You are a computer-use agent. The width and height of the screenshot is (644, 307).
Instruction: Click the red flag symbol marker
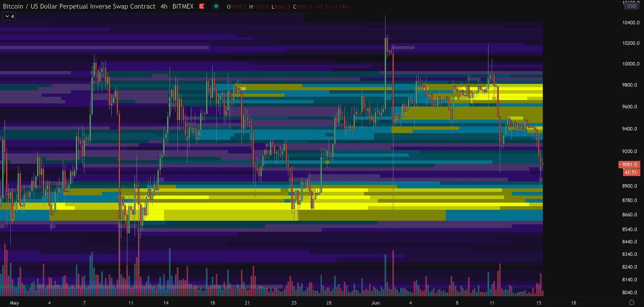[202, 6]
